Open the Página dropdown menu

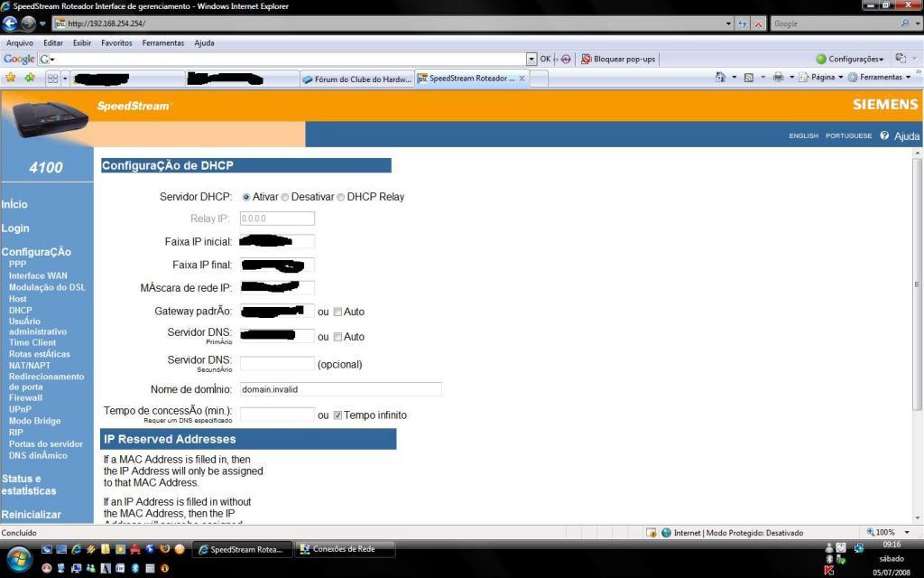[821, 78]
